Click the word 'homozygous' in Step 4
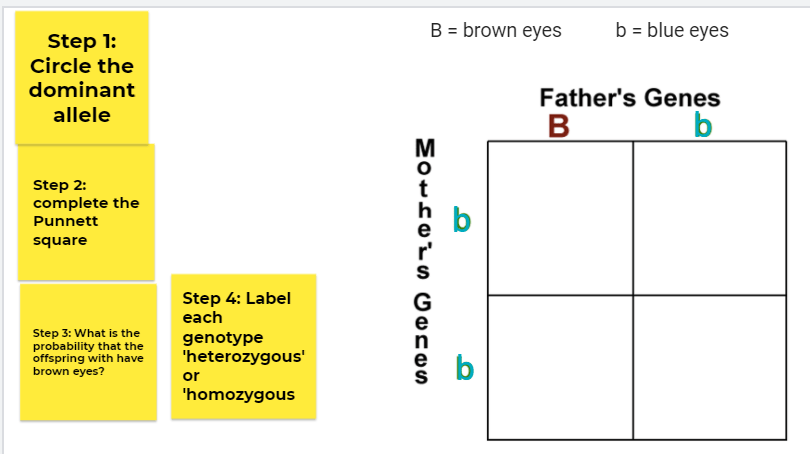The height and width of the screenshot is (454, 810). point(239,394)
